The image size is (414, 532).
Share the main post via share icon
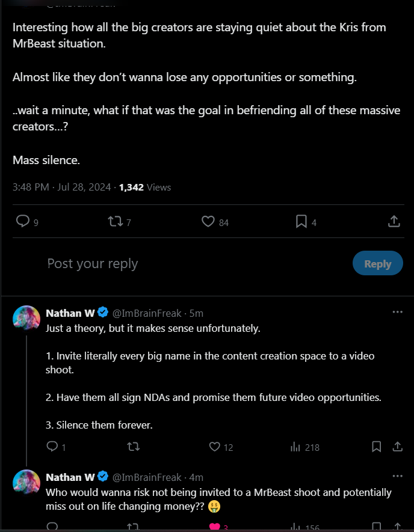pos(394,221)
